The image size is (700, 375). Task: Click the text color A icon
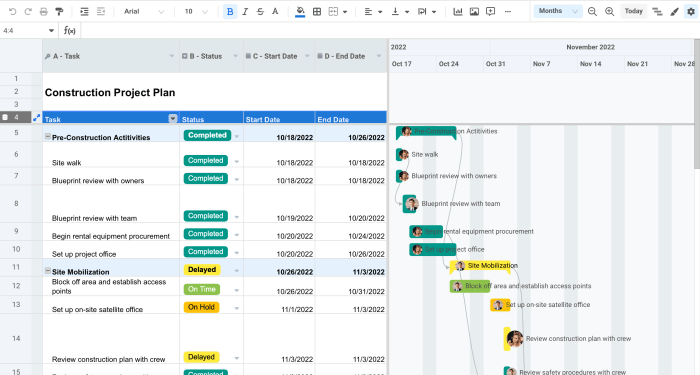point(275,12)
